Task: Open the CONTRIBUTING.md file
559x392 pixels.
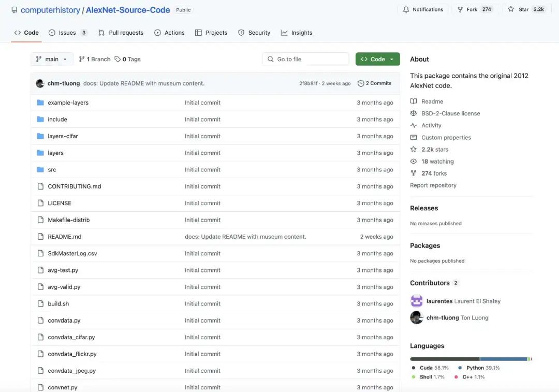Action: click(74, 186)
